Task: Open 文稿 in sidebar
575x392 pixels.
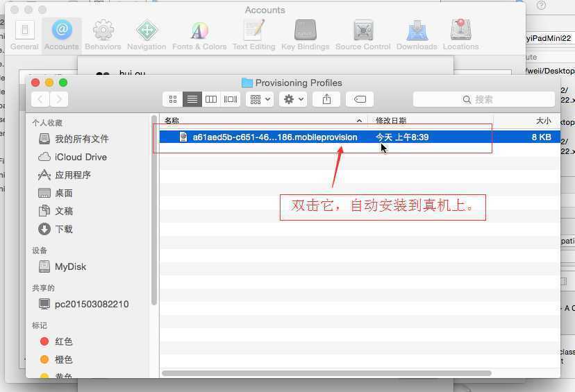Action: pos(56,211)
